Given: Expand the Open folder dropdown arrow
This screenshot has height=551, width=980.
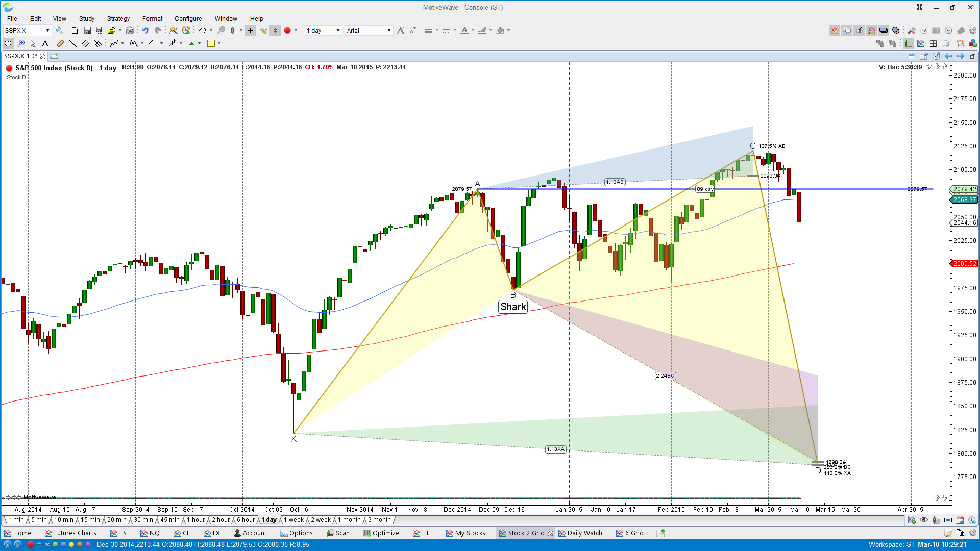Looking at the screenshot, I should (120, 31).
